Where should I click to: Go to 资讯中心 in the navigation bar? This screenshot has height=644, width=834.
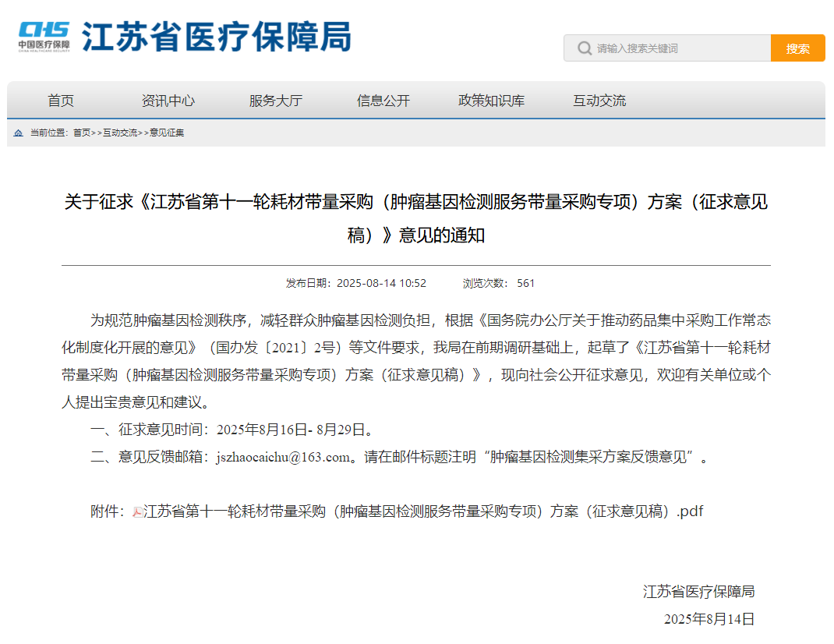coord(168,101)
